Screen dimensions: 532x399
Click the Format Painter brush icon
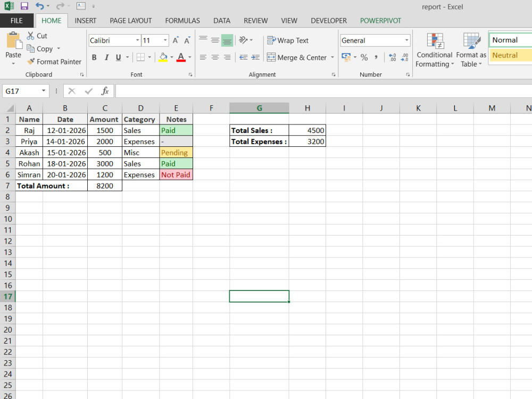pos(31,61)
